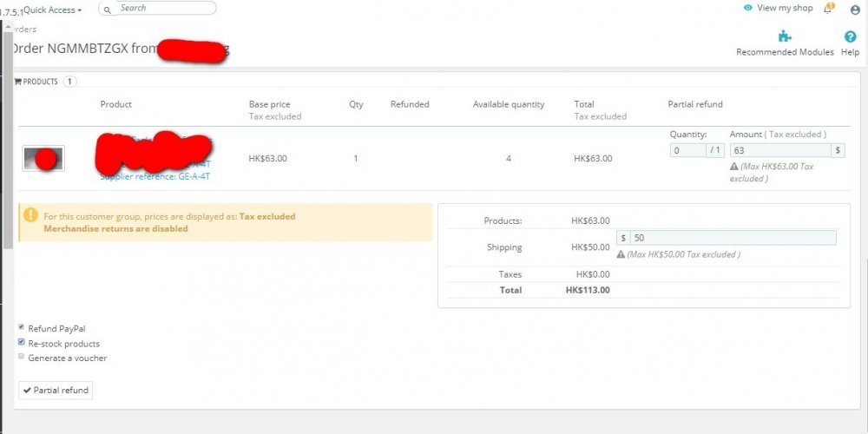The image size is (868, 434).
Task: Toggle the Re-stock products checkbox
Action: point(22,342)
